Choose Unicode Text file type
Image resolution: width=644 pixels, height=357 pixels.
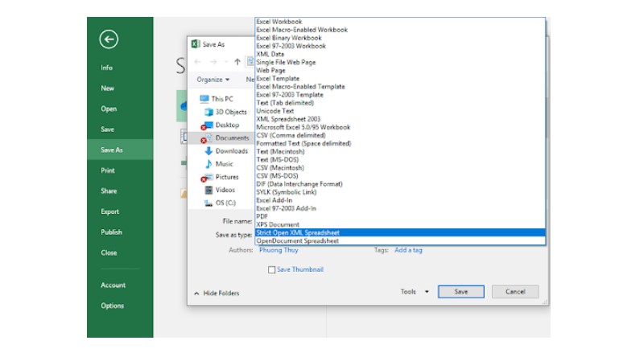(400, 111)
